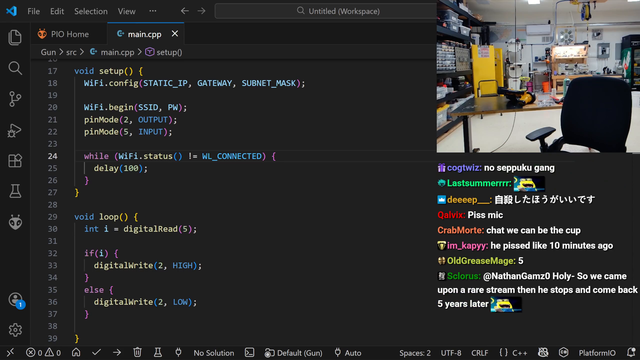Set upload port Auto in status bar

point(348,353)
